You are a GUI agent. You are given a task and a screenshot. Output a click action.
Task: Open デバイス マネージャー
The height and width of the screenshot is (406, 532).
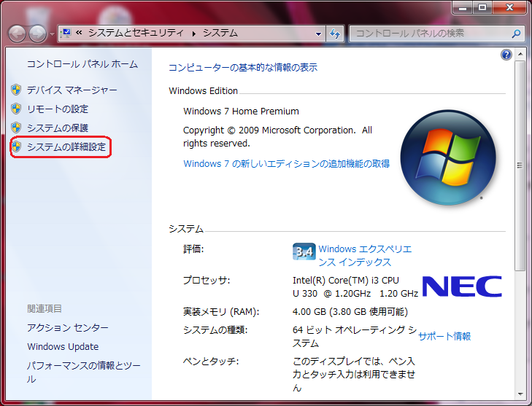point(72,90)
